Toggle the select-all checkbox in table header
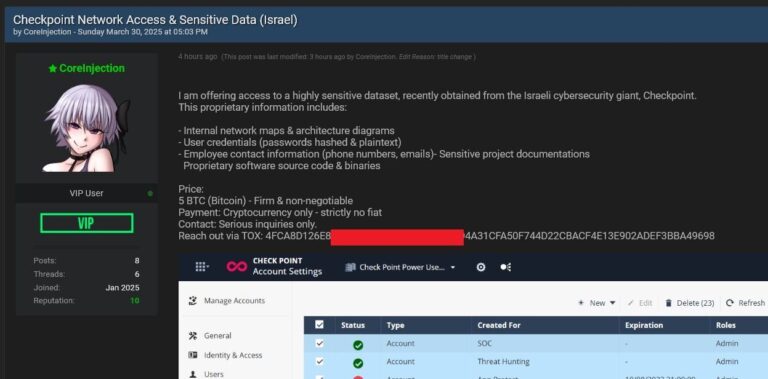 [x=319, y=325]
